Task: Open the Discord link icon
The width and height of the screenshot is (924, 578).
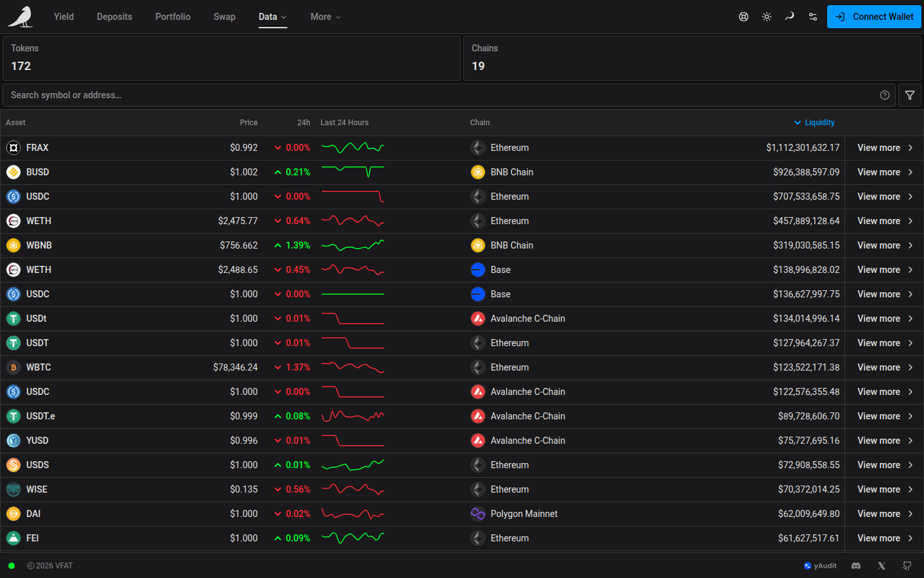Action: [x=856, y=566]
